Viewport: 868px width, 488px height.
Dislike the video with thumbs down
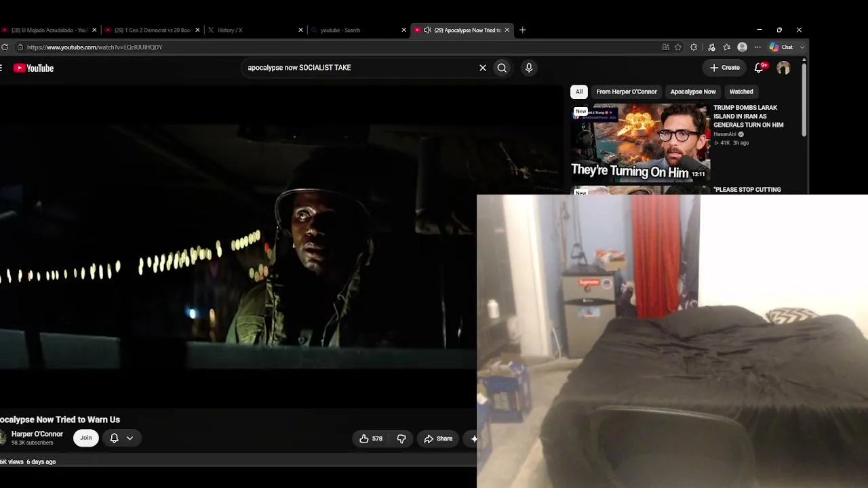401,439
